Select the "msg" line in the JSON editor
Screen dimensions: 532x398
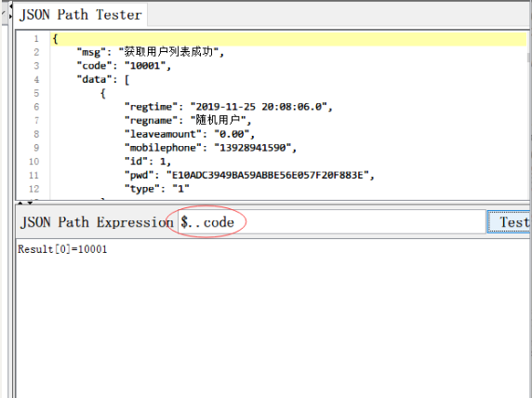[x=151, y=52]
